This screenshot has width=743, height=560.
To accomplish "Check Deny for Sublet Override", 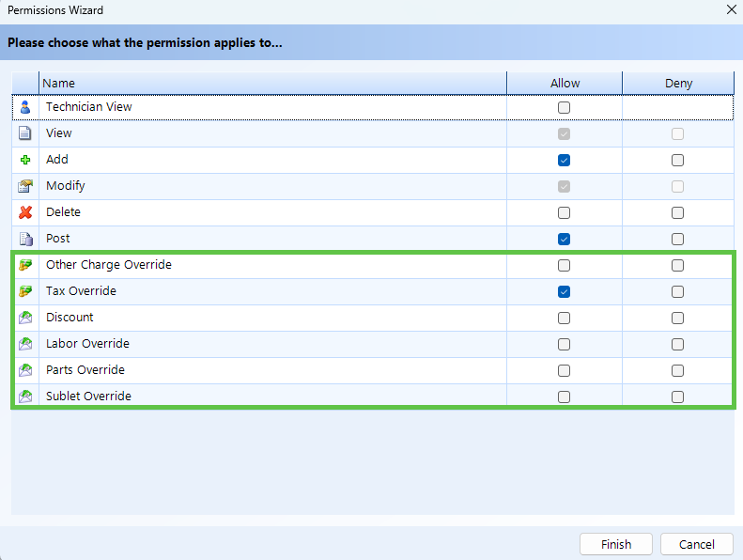I will (677, 397).
